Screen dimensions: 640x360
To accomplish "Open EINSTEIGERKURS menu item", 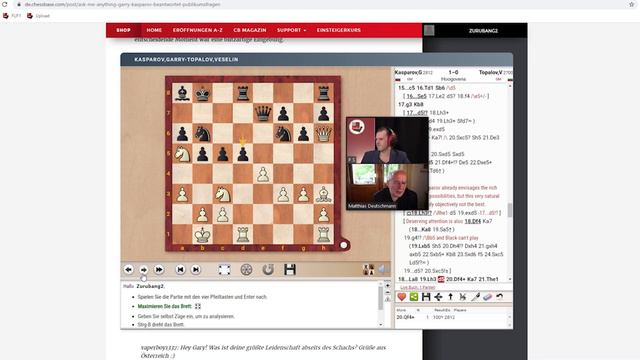I will point(339,30).
